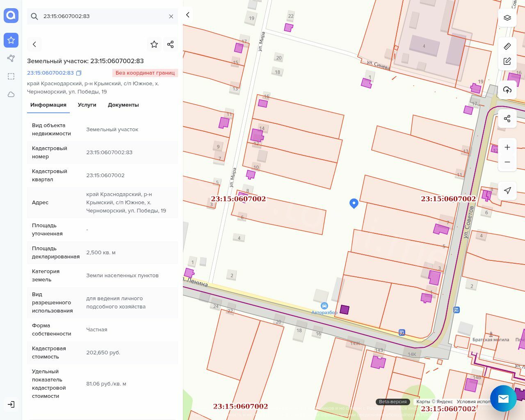Collapse the left information panel
This screenshot has height=420, width=525.
pyautogui.click(x=188, y=15)
